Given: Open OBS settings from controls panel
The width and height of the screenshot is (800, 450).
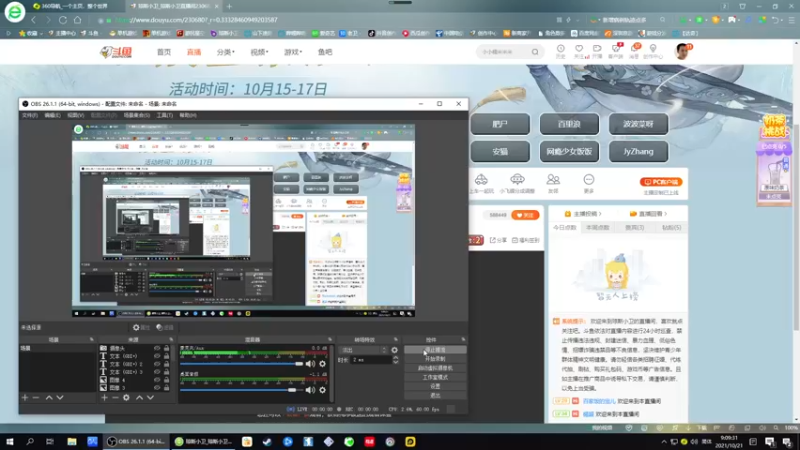Looking at the screenshot, I should point(435,387).
